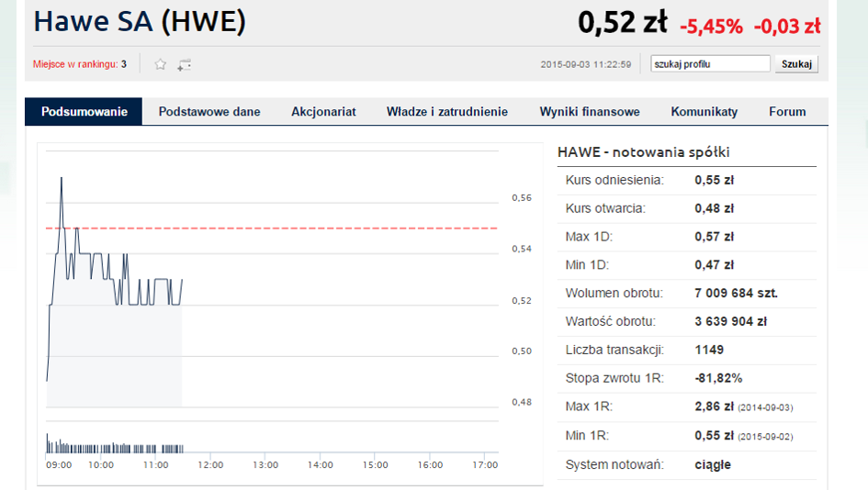Click the Wartość obrotu value 3 639 904 zł

731,321
